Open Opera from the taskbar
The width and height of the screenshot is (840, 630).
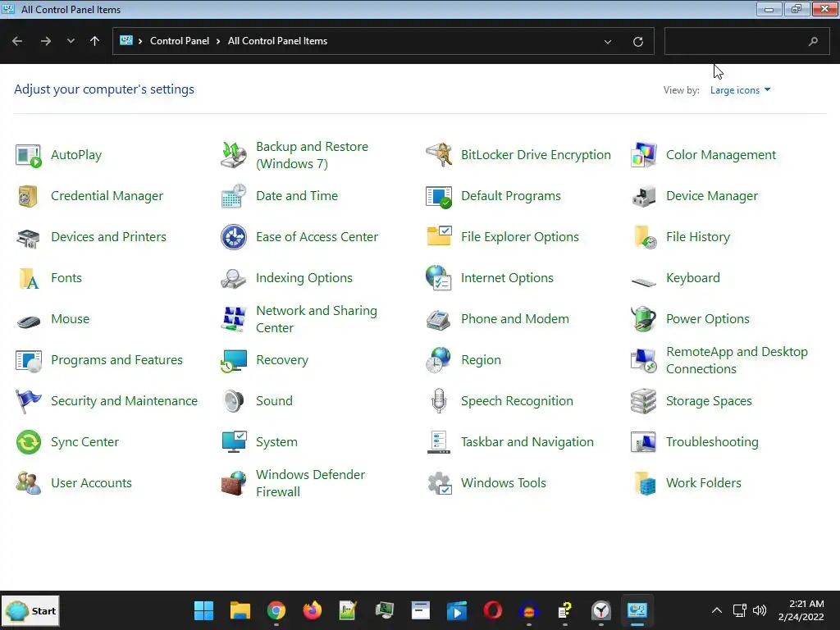[x=492, y=610]
